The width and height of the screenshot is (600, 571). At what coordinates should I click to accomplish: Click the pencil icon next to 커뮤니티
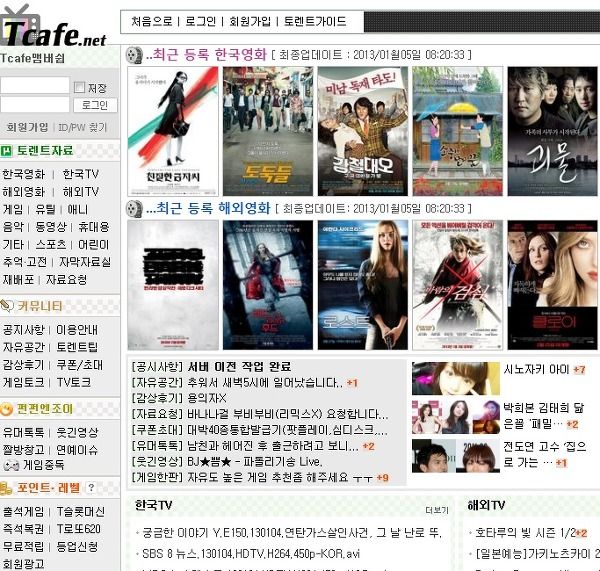7,306
